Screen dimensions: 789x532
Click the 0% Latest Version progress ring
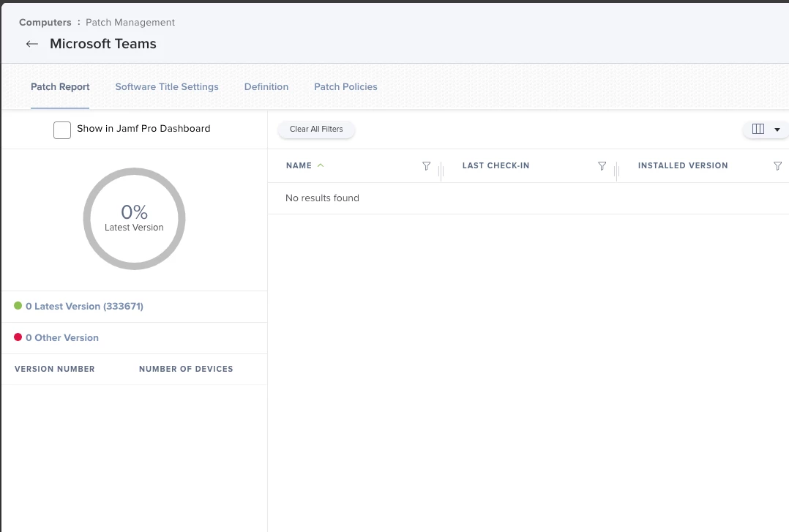click(135, 219)
